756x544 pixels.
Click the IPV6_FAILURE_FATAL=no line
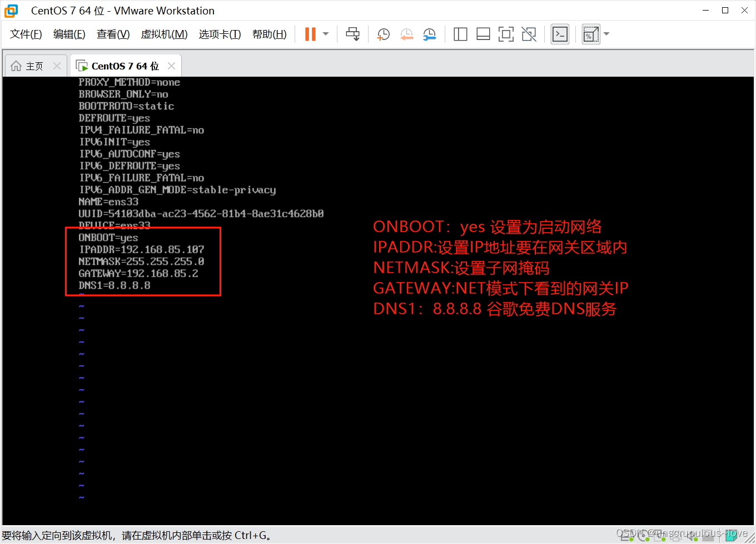pyautogui.click(x=142, y=178)
